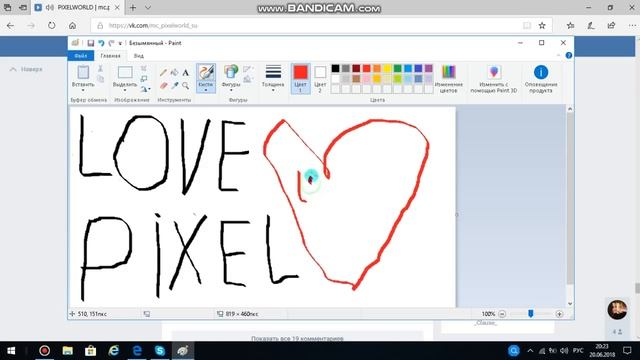Select the PIXELWORLD browser tab
The image size is (640, 360).
pyautogui.click(x=77, y=7)
